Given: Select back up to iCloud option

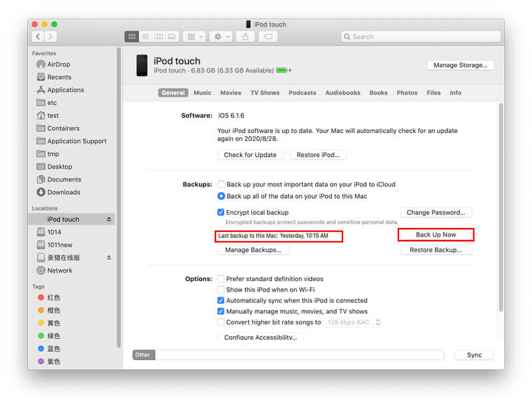Looking at the screenshot, I should 221,184.
